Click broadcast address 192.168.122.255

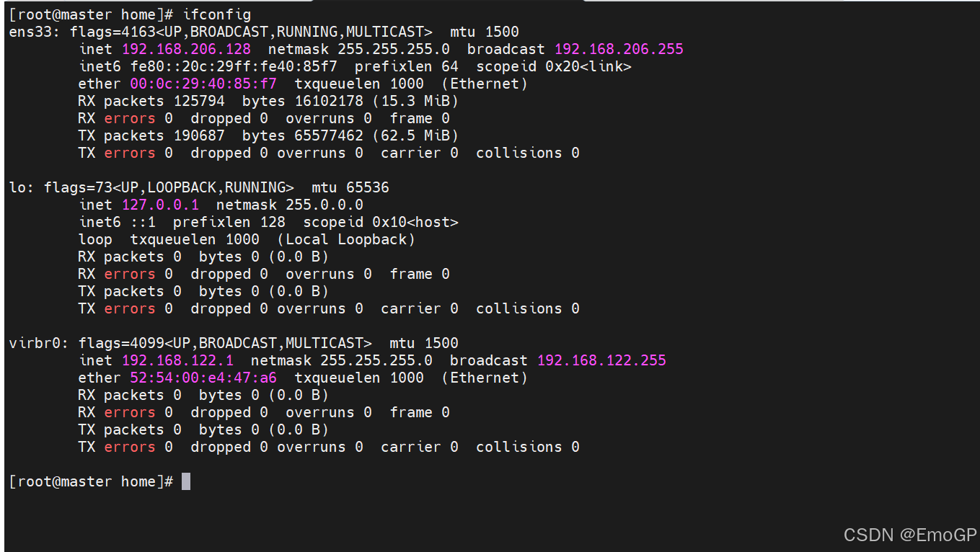(x=601, y=360)
